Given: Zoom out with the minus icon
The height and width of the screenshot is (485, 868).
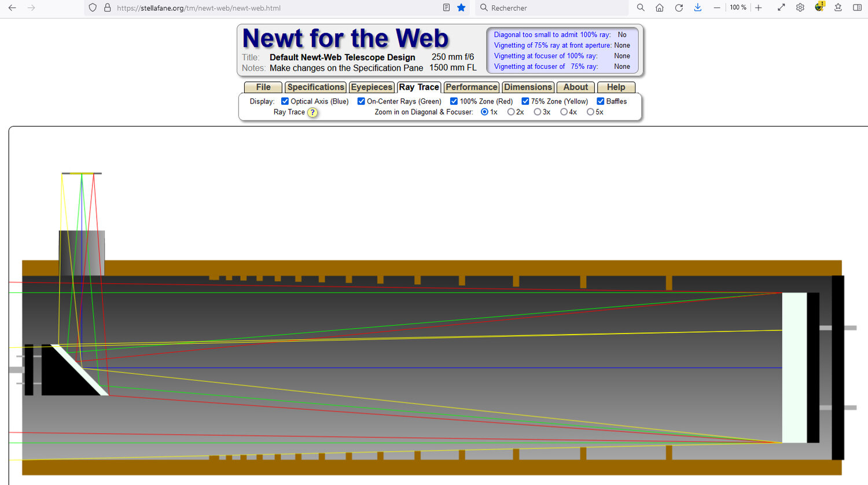Looking at the screenshot, I should pos(717,8).
